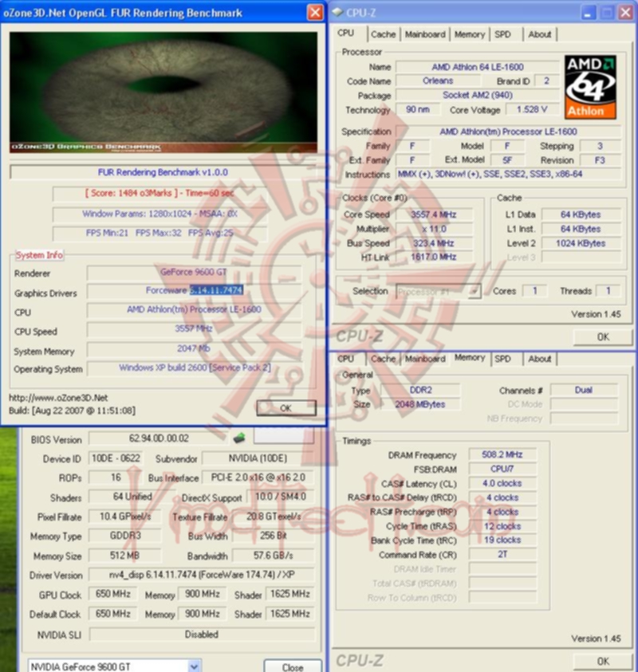The width and height of the screenshot is (638, 672).
Task: Click the Close button in GPU-Z
Action: coord(293,666)
